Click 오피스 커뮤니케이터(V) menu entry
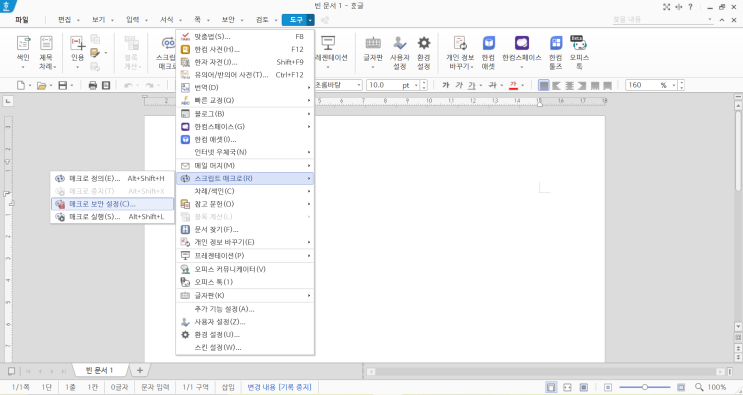This screenshot has height=395, width=743. (245, 269)
